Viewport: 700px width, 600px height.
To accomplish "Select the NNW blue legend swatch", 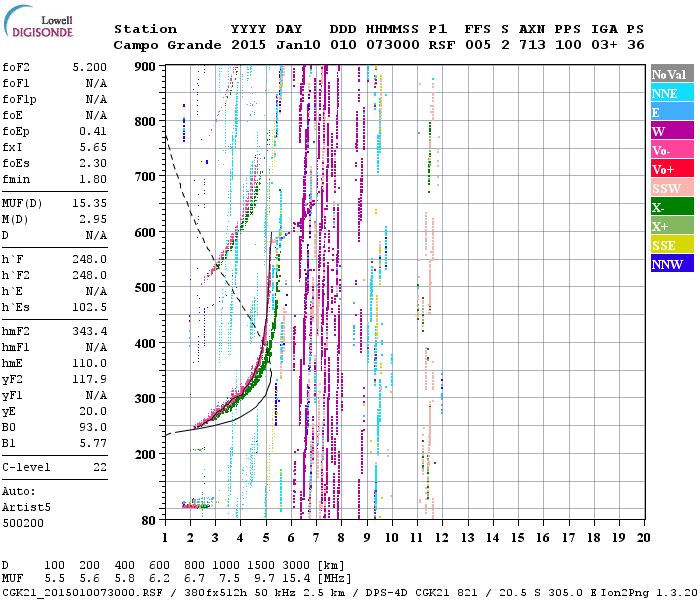I will click(672, 263).
